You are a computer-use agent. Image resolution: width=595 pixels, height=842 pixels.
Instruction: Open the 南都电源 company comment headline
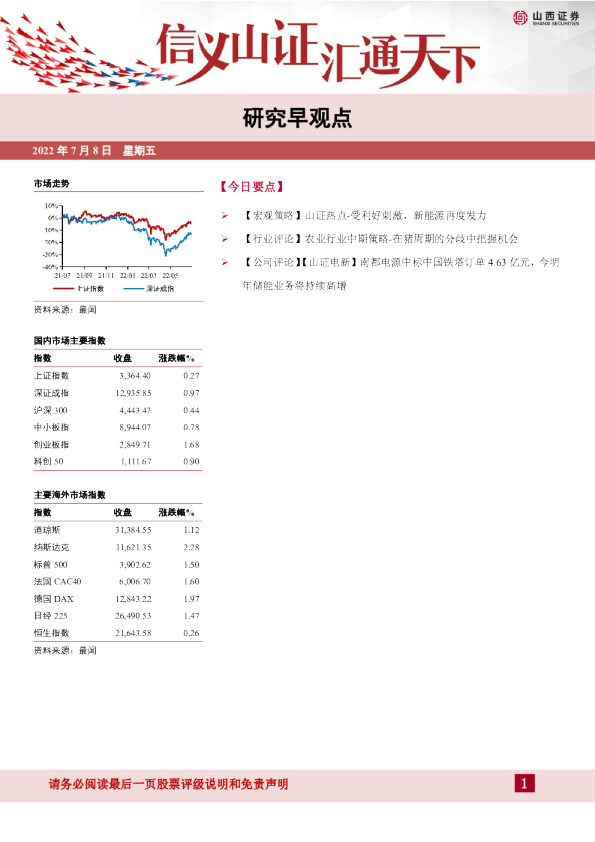pyautogui.click(x=401, y=274)
